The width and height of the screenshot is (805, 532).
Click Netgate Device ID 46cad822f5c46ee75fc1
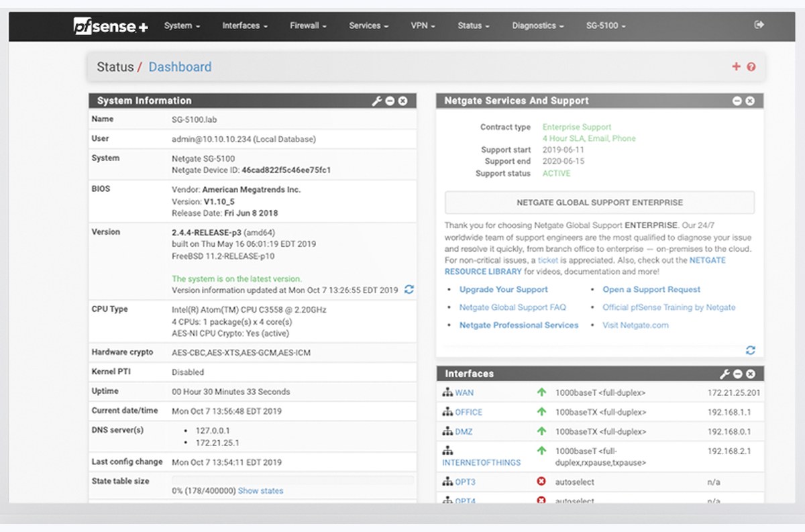(x=286, y=170)
